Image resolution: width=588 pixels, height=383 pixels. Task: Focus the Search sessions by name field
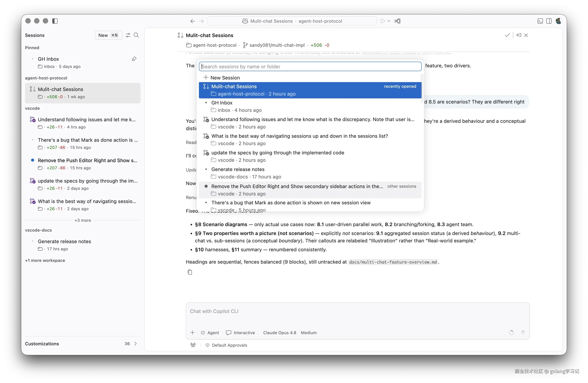[310, 67]
